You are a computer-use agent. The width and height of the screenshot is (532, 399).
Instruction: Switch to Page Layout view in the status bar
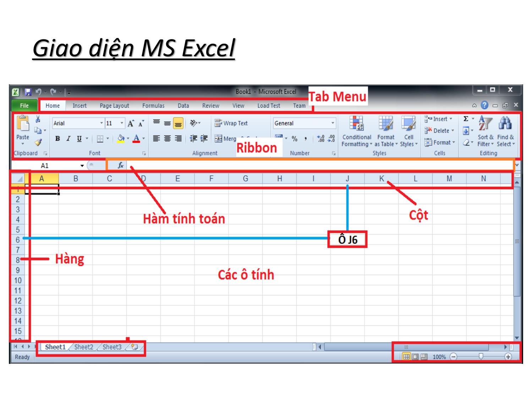pos(415,357)
